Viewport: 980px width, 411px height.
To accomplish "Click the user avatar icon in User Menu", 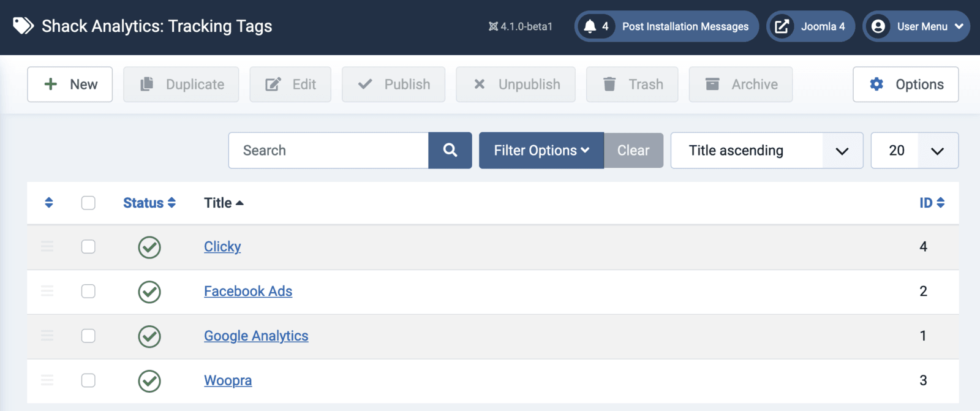I will (878, 26).
